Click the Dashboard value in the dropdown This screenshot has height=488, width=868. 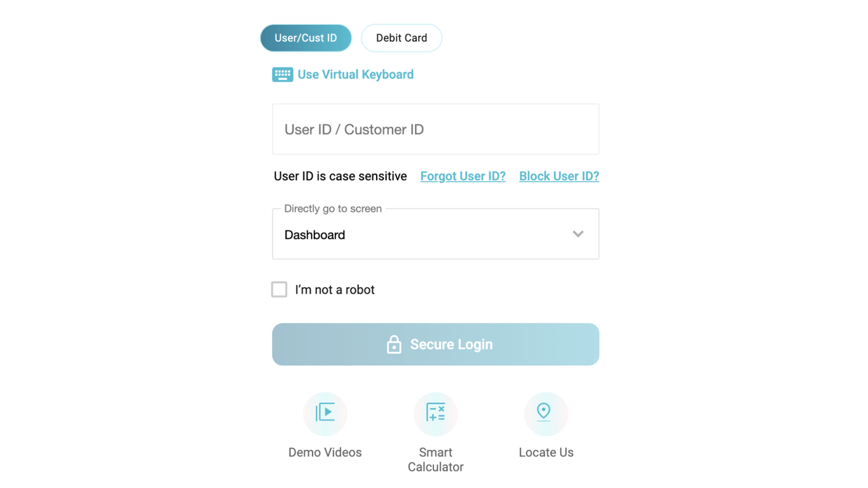(x=315, y=235)
